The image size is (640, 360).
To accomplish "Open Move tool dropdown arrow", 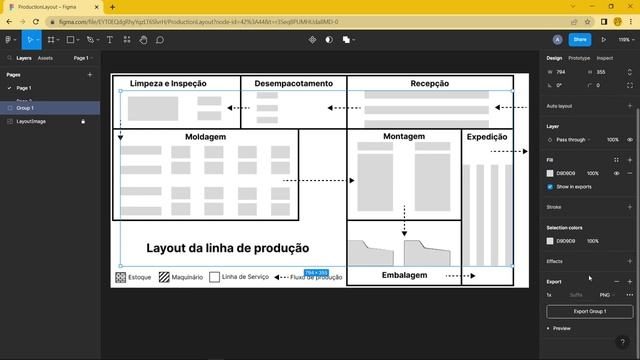I will pyautogui.click(x=38, y=40).
